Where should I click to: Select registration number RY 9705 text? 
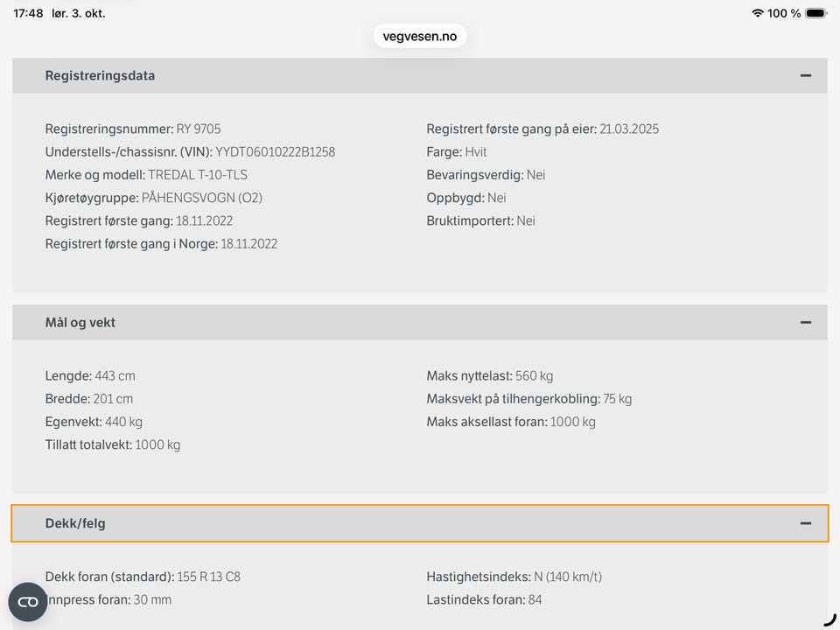coord(199,129)
